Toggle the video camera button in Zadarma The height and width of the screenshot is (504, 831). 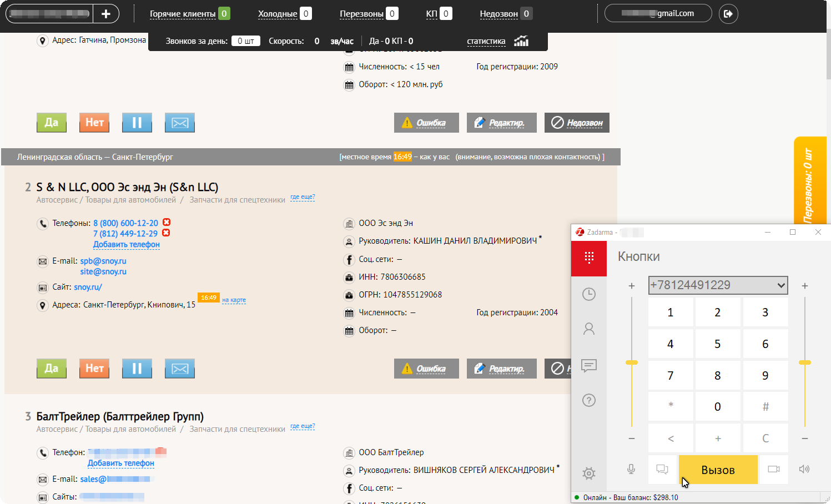(774, 470)
